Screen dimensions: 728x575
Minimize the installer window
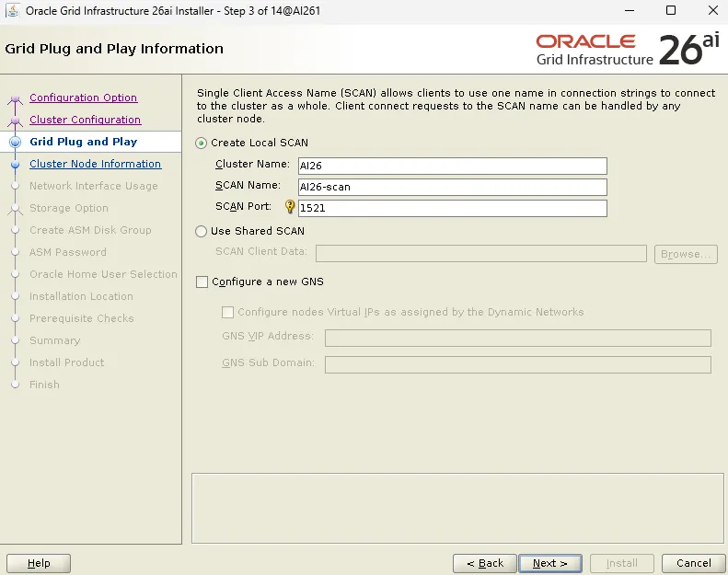pyautogui.click(x=630, y=10)
